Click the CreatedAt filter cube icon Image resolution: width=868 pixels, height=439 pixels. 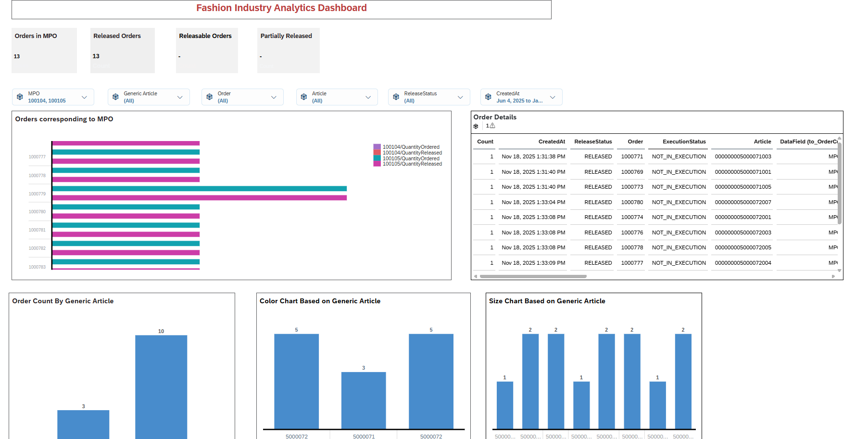488,97
